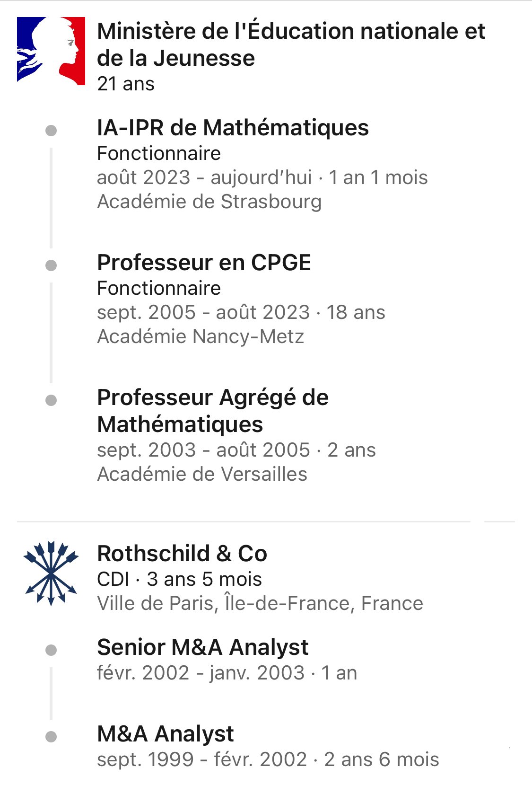
Task: Open the Senior M&A Analyst entry
Action: coord(202,647)
